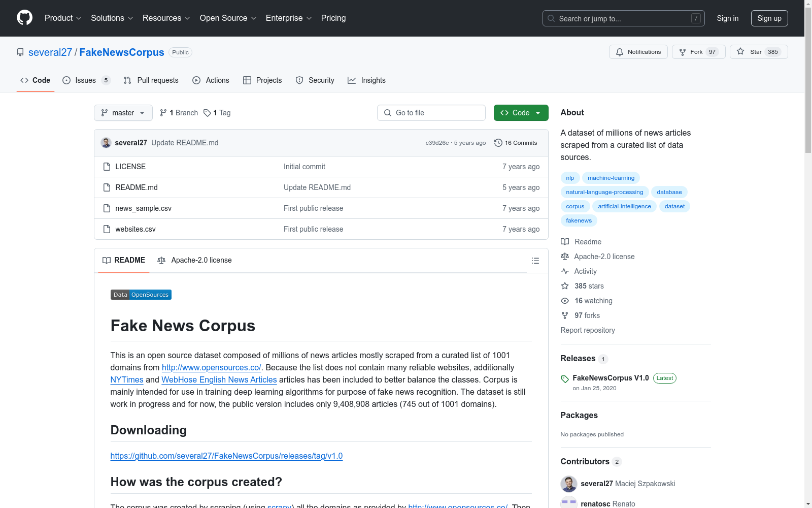Expand the Open Source navigation menu
This screenshot has height=508, width=812.
pyautogui.click(x=228, y=18)
